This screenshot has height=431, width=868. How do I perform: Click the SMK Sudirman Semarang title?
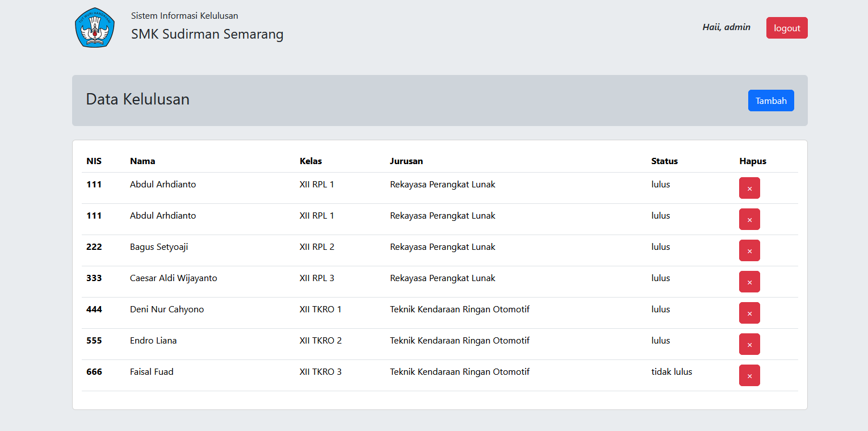(x=207, y=34)
